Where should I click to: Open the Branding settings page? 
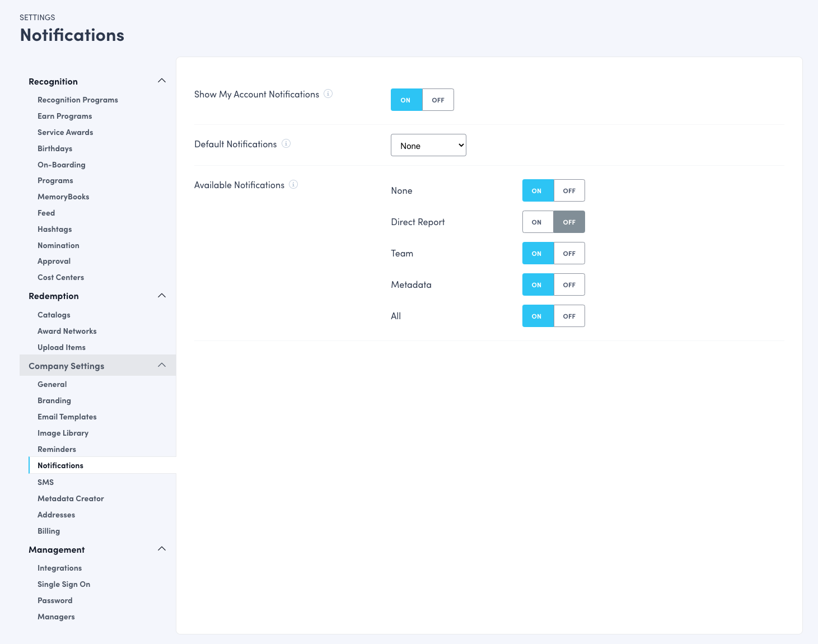(54, 400)
